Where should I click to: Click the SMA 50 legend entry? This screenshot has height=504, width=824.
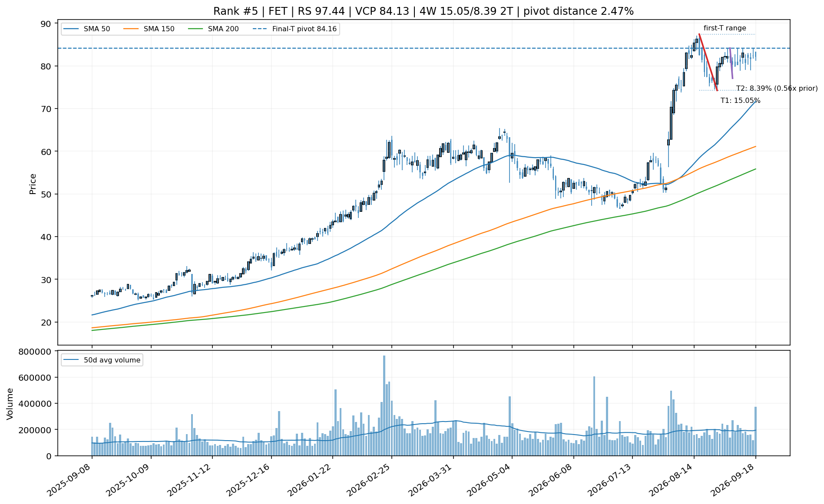tap(86, 29)
